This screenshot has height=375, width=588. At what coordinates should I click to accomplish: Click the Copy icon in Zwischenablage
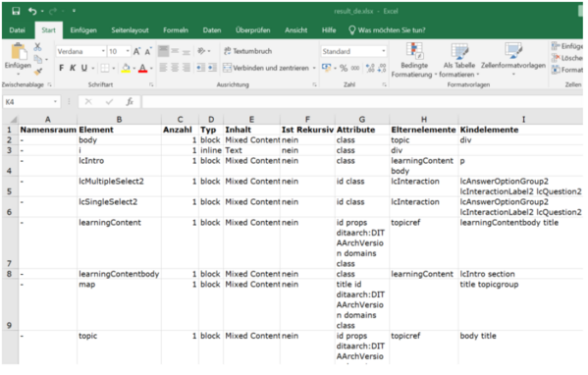coord(38,59)
